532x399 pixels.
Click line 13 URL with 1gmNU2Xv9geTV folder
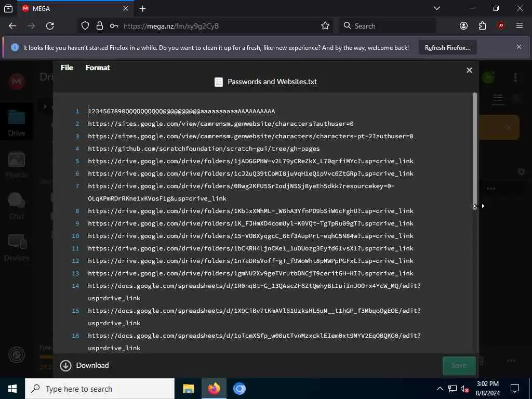[250, 273]
